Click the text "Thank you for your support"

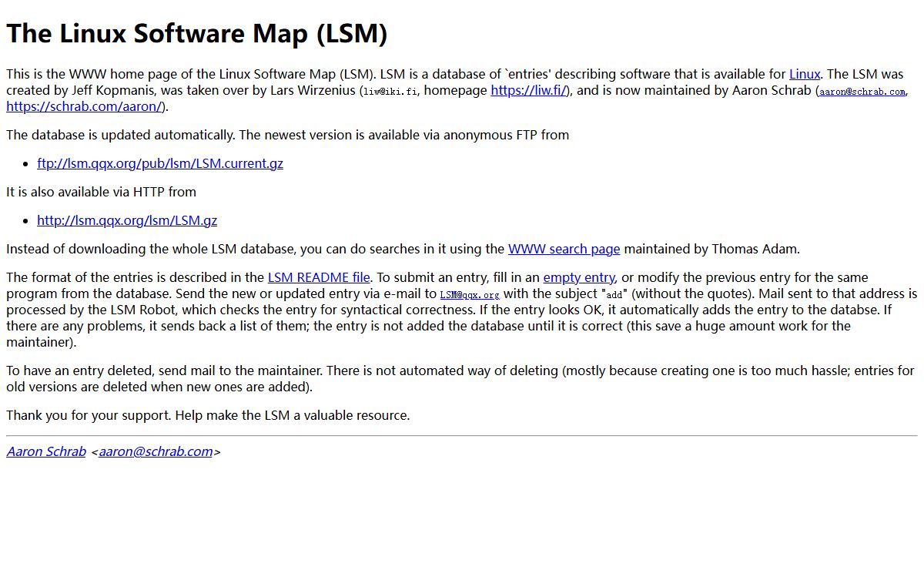tap(87, 415)
